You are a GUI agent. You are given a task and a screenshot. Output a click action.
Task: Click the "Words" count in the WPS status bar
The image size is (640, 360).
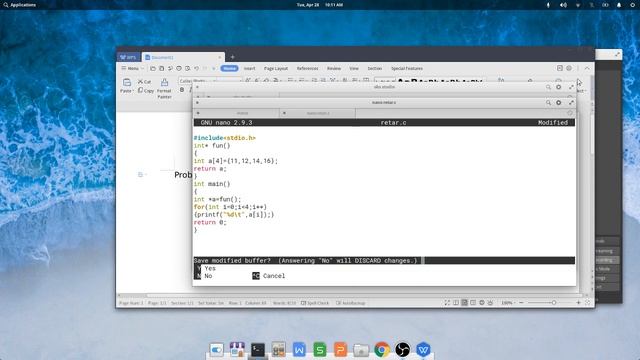coord(284,303)
